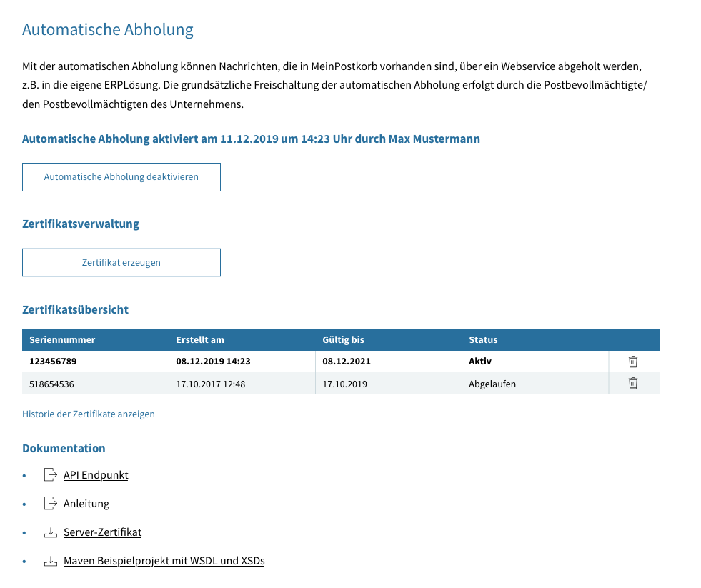Screen dimensions: 701x588
Task: Generate a certificate with Zertifikat erzeugen
Action: (x=121, y=262)
